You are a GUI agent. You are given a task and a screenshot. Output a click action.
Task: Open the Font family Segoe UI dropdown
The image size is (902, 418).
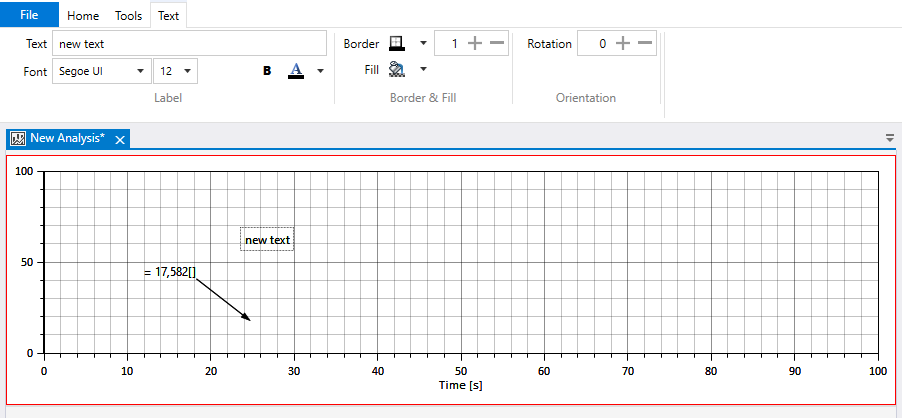(x=101, y=71)
